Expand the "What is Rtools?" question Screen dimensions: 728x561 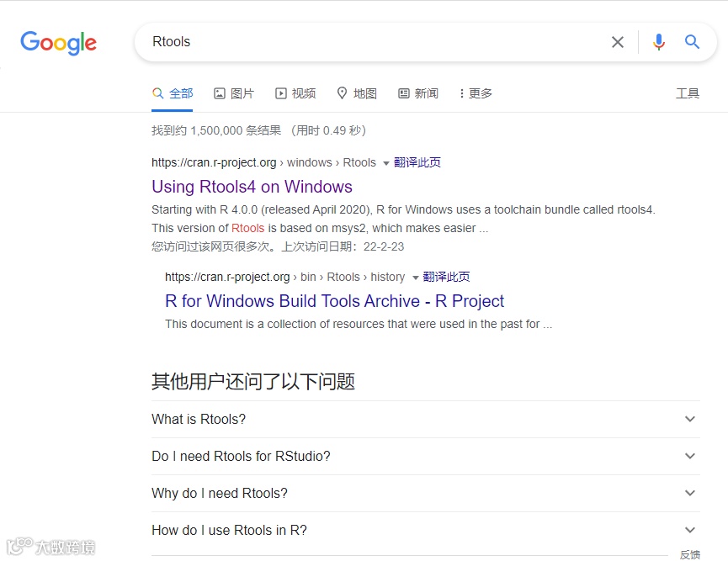(x=425, y=419)
